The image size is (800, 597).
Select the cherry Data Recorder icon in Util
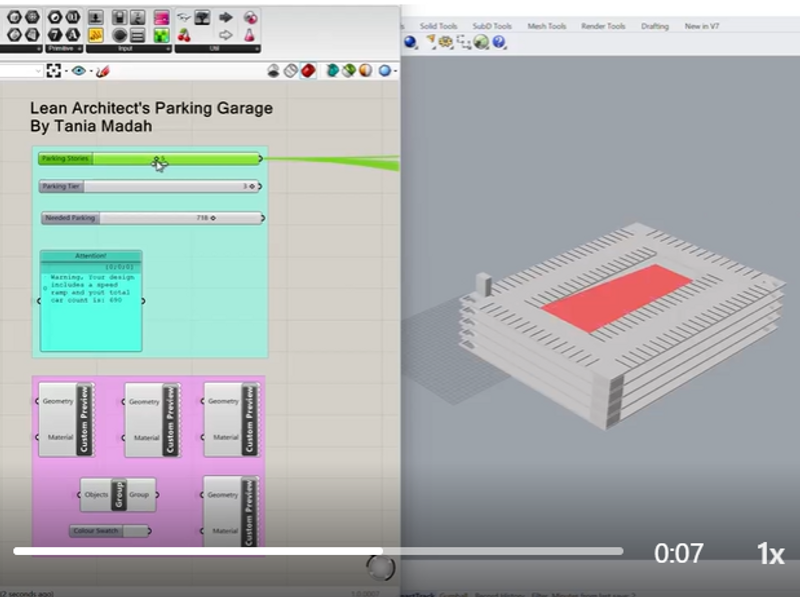185,34
